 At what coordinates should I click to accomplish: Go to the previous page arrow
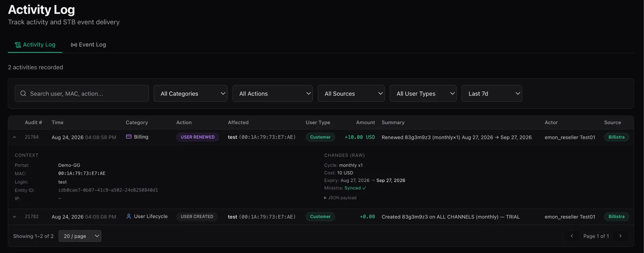point(572,236)
